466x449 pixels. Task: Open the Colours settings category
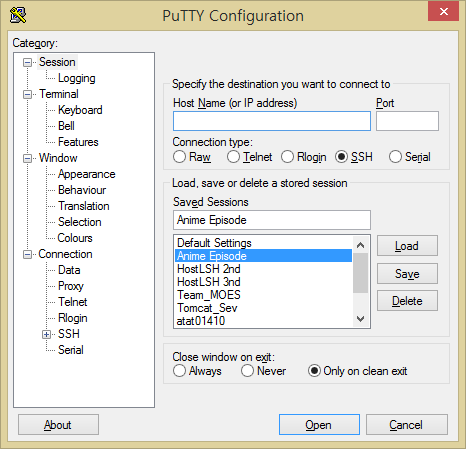75,238
